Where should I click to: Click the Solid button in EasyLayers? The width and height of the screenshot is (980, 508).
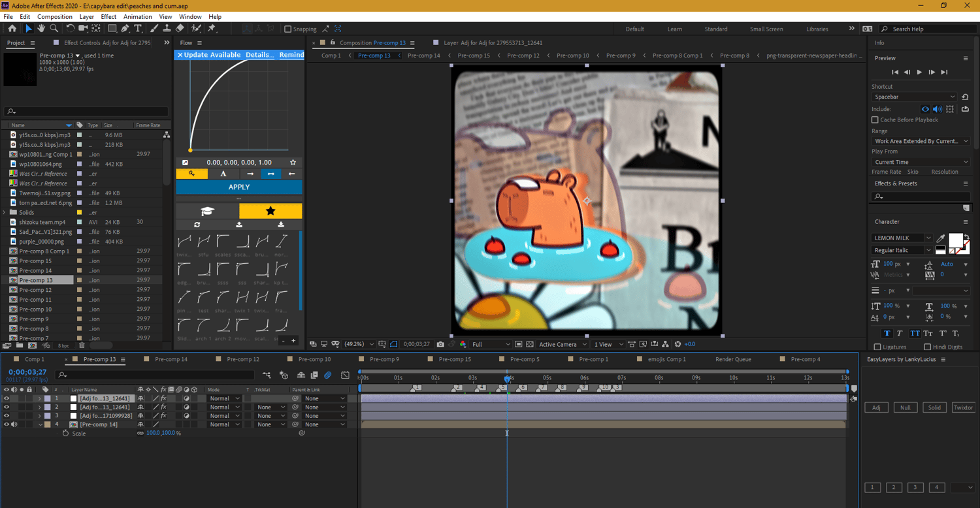tap(934, 407)
